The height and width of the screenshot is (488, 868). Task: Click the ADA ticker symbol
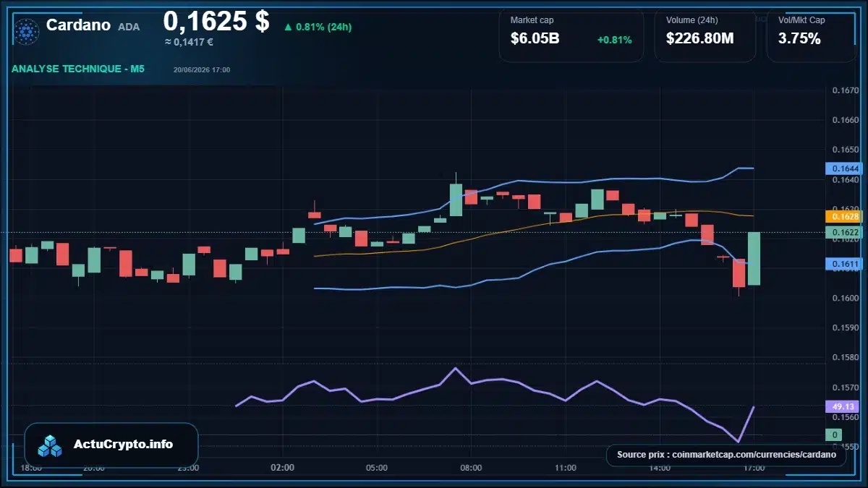[129, 27]
